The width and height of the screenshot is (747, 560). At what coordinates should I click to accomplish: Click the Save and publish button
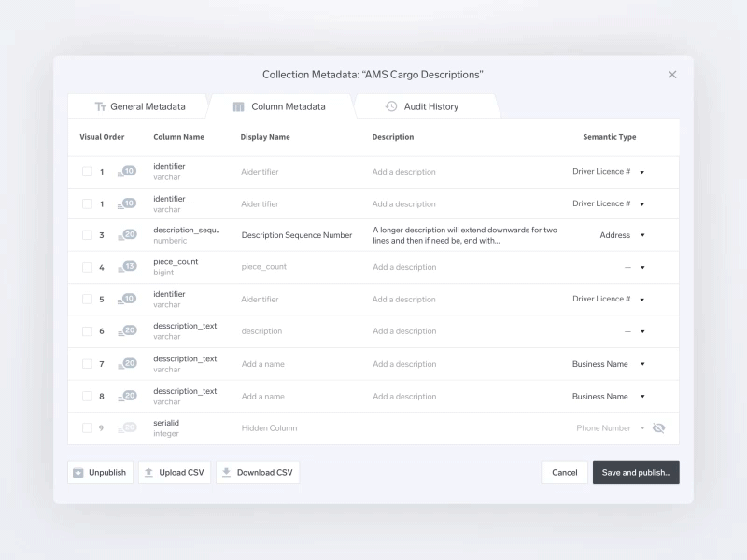pyautogui.click(x=636, y=473)
